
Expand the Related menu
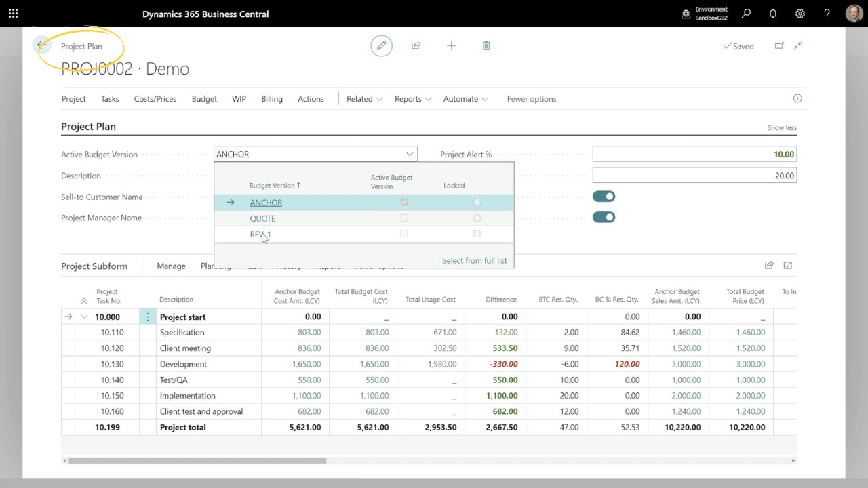(365, 99)
